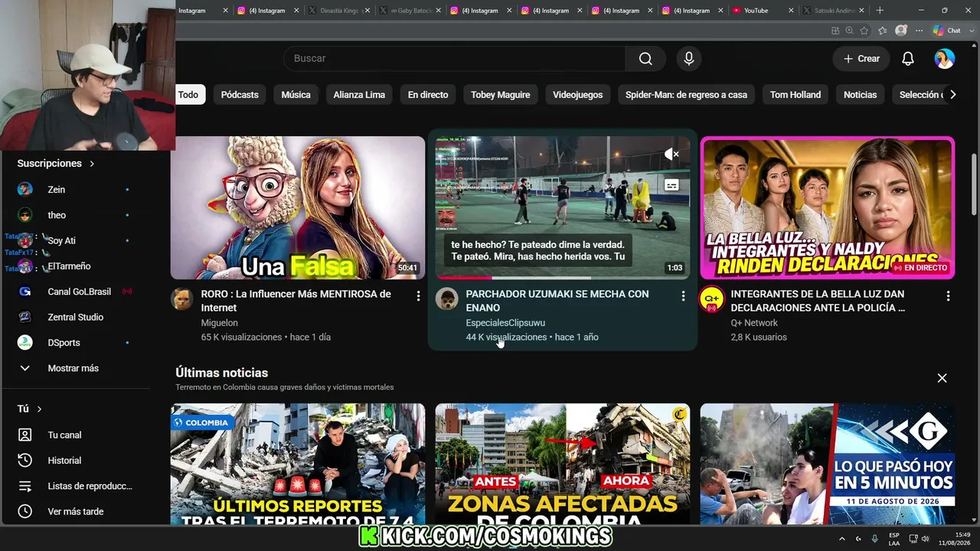Open the Miguelon channel avatar
980x551 pixels.
click(182, 299)
